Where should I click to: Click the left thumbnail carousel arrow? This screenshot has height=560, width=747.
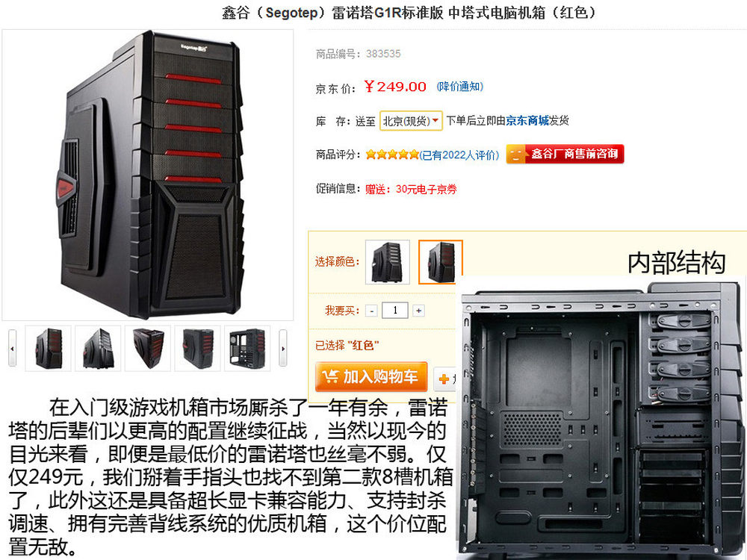click(13, 348)
